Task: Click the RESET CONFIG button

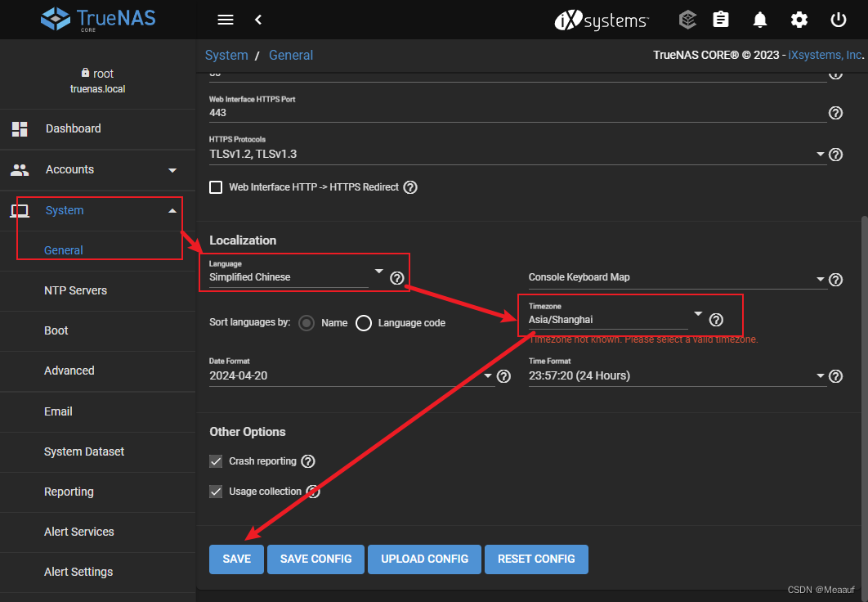Action: click(x=536, y=559)
